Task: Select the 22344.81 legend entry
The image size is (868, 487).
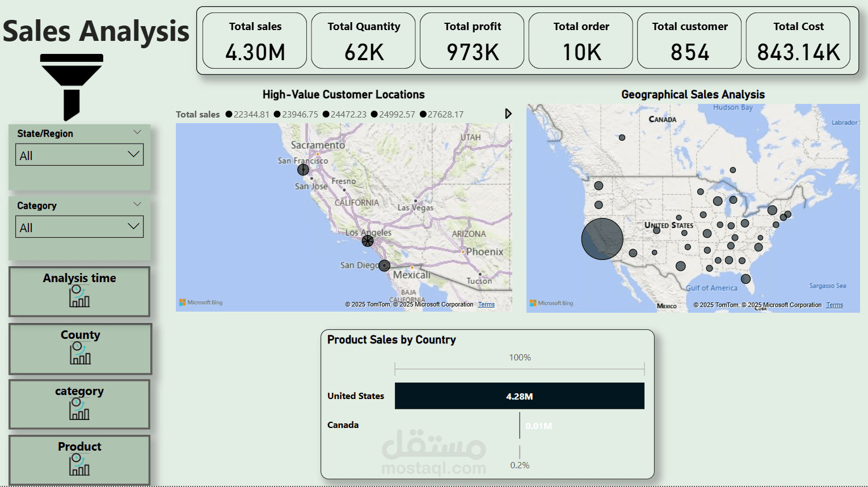Action: [x=247, y=115]
